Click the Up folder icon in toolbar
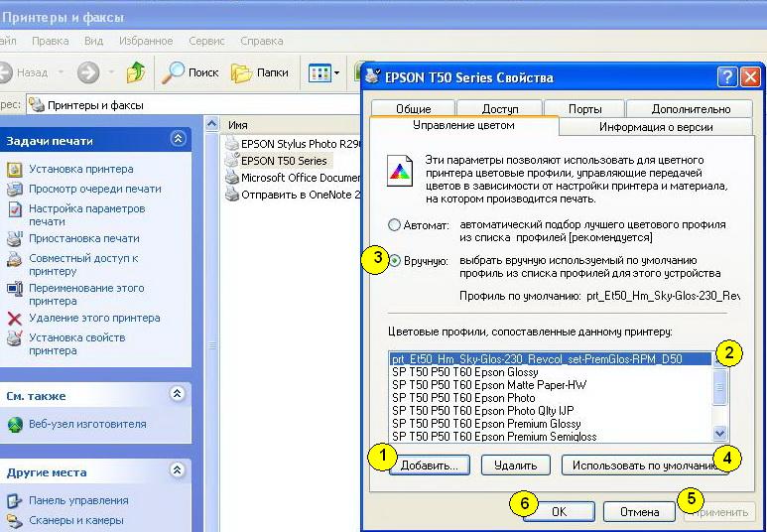Screen dimensions: 767x532 (x=136, y=72)
